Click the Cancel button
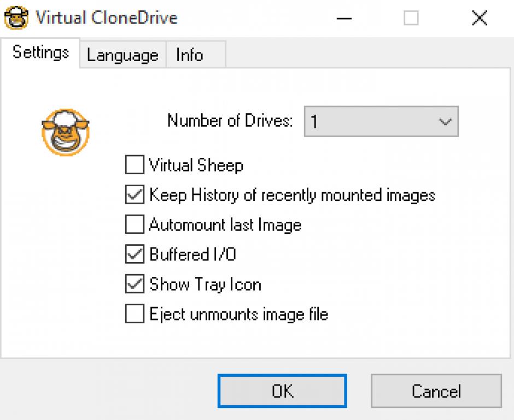 click(x=436, y=391)
